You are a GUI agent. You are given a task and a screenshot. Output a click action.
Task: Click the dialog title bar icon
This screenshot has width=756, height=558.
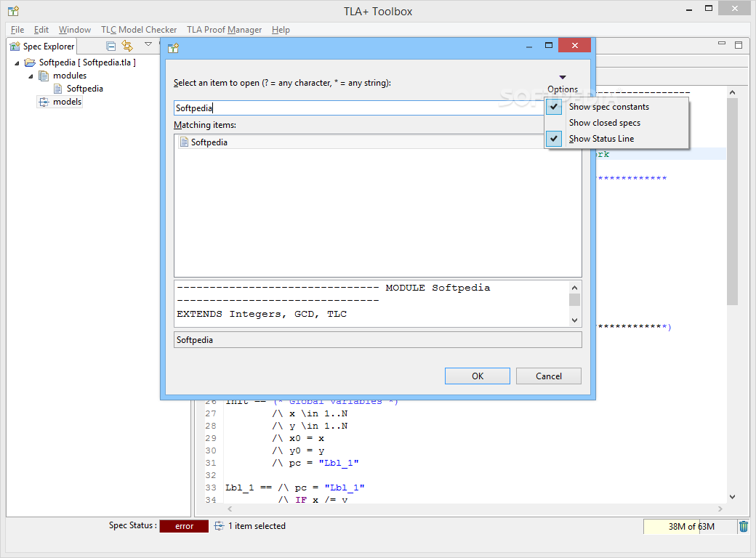173,48
